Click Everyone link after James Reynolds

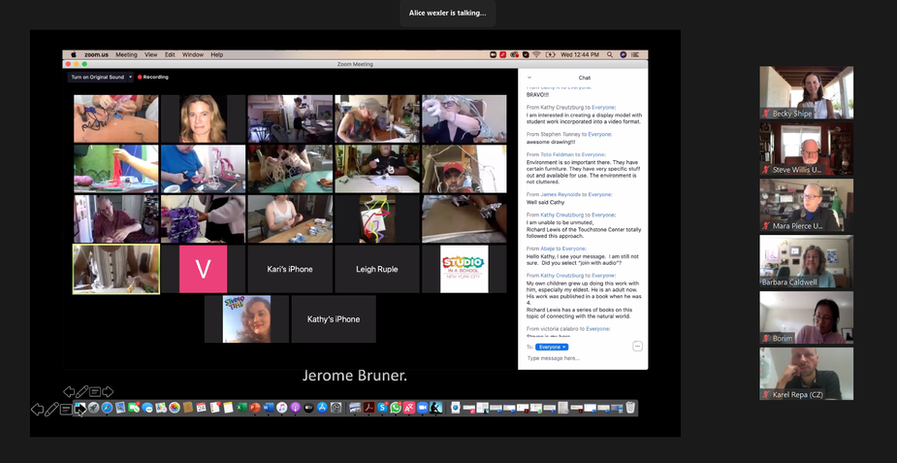tap(600, 195)
